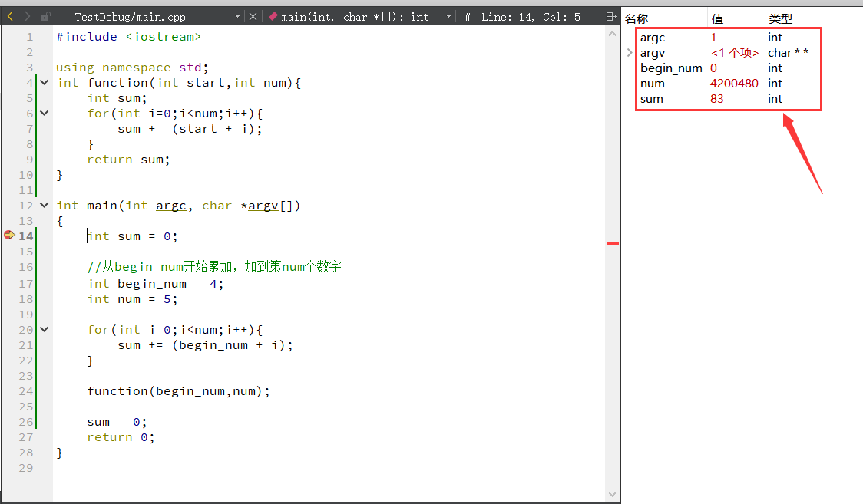863x504 pixels.
Task: Click the 'return sum;' statement
Action: point(128,160)
